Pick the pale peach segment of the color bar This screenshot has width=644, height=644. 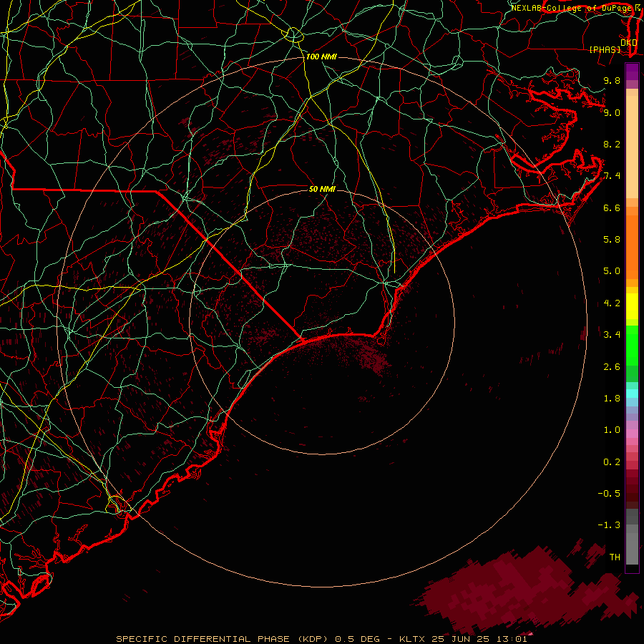pyautogui.click(x=632, y=147)
